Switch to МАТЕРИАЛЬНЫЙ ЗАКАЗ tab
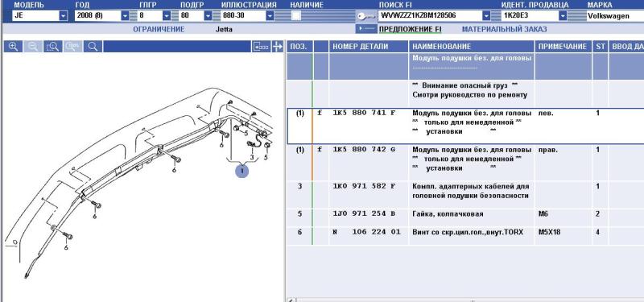This screenshot has width=644, height=302. pos(505,29)
